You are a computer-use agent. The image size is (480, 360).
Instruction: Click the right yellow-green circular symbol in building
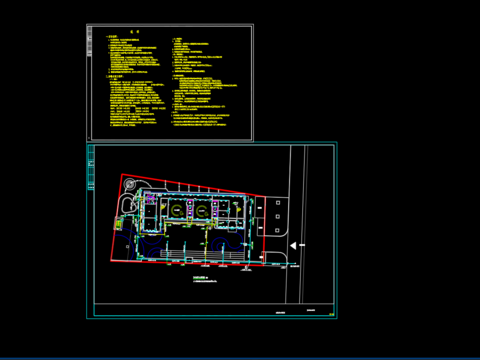pos(202,211)
